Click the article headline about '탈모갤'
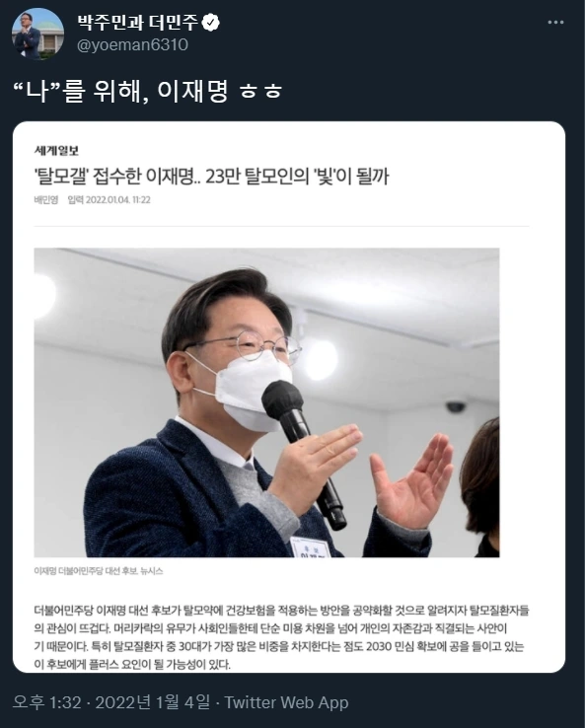Viewport: 585px width, 728px height. tap(212, 177)
